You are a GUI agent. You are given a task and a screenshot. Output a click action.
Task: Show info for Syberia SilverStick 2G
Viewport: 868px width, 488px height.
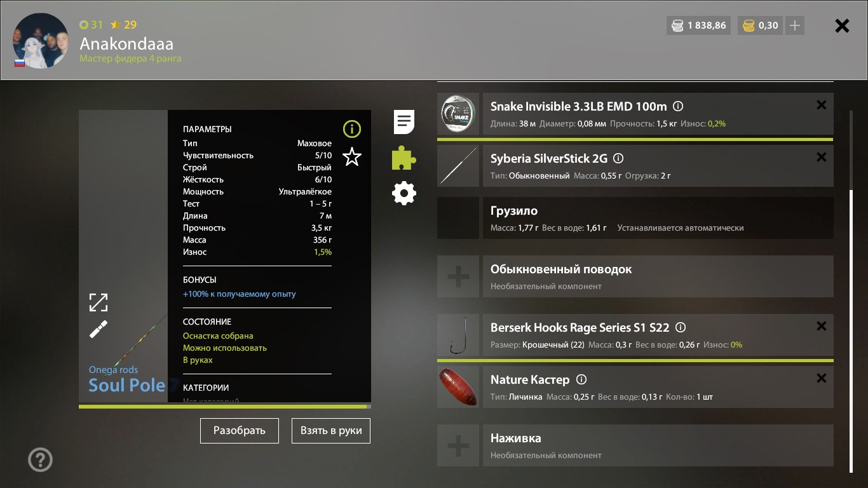coord(618,159)
